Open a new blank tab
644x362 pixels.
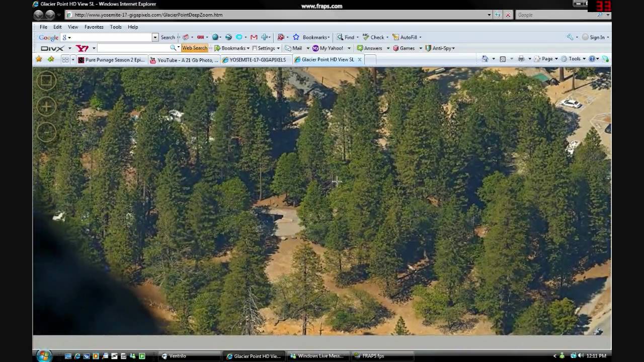click(370, 59)
